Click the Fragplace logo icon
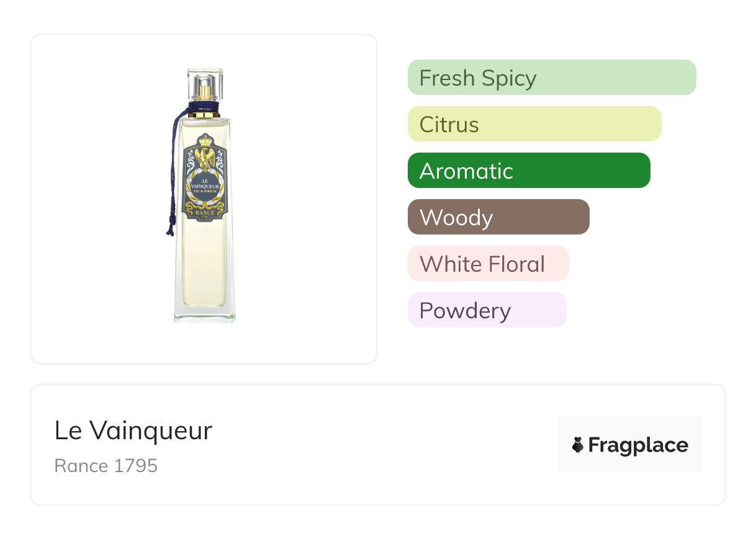Viewport: 756px width, 536px height. tap(578, 445)
